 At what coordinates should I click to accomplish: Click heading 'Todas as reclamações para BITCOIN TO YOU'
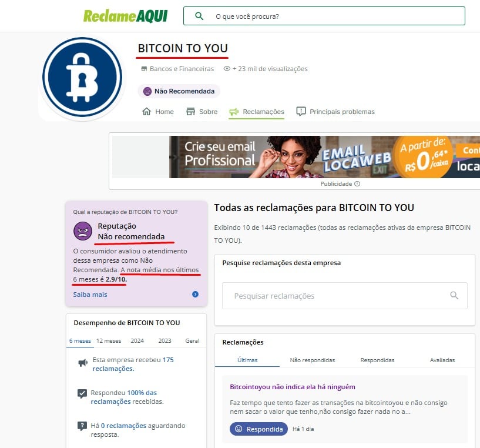314,208
